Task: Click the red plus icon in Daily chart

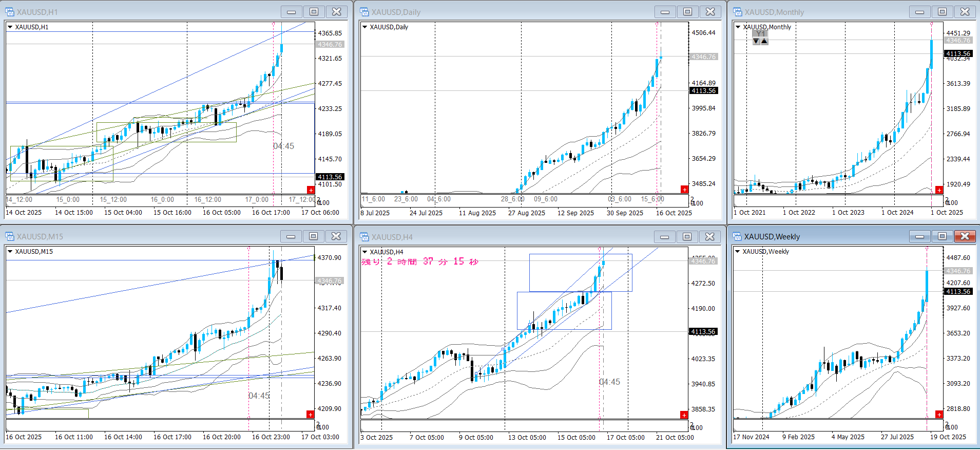Action: (x=684, y=190)
